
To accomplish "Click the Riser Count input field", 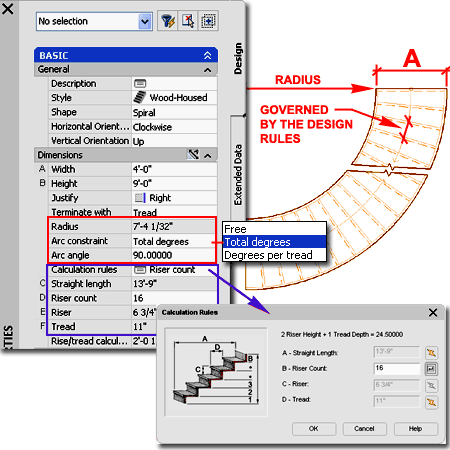I will pyautogui.click(x=397, y=368).
